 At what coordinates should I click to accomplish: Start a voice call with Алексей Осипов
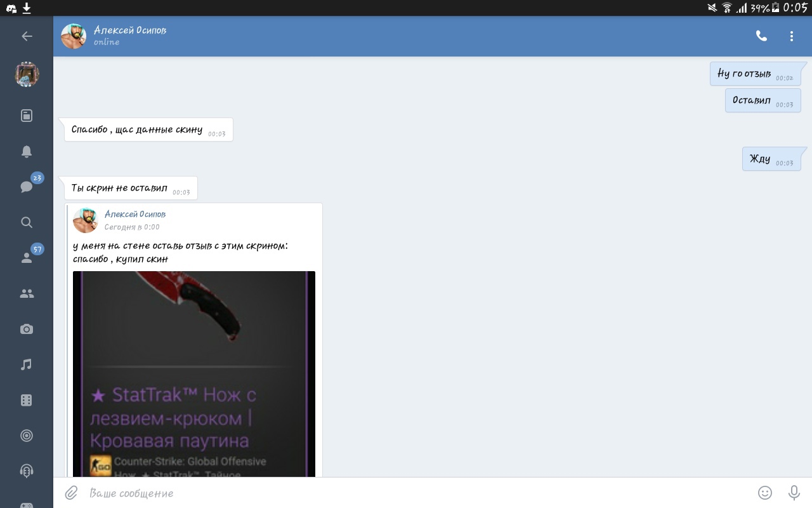(761, 36)
